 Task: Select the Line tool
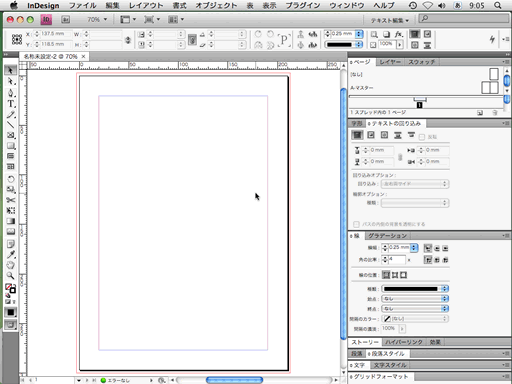pos(11,125)
